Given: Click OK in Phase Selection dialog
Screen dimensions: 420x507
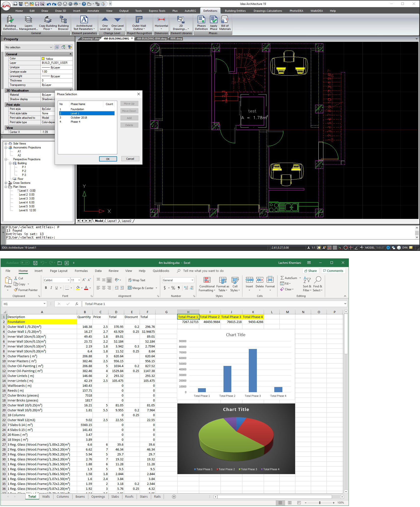Looking at the screenshot, I should tap(108, 159).
